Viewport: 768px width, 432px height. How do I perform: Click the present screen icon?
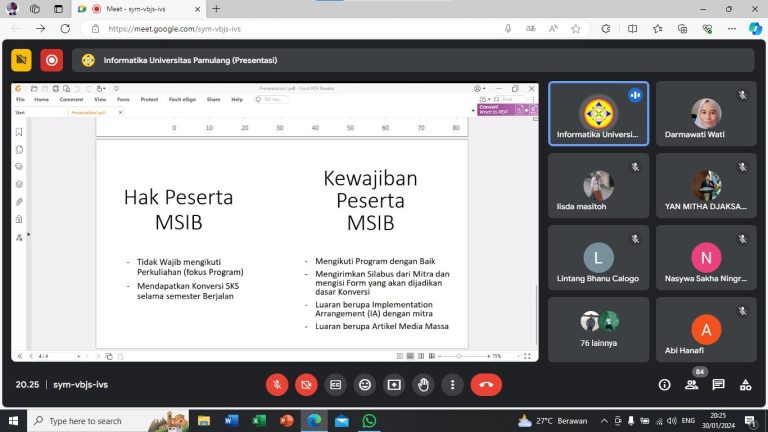point(394,384)
